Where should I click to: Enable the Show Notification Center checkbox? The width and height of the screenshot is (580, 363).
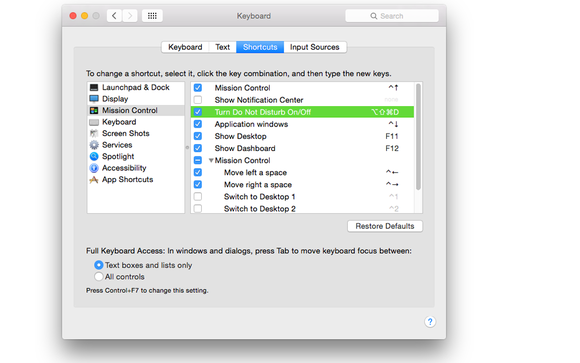(198, 100)
